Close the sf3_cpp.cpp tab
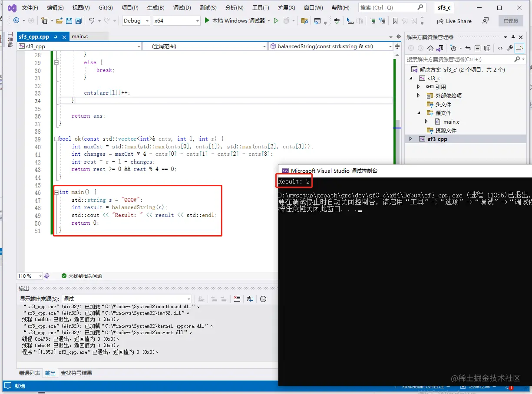Screen dimensions: 532x394 64,37
